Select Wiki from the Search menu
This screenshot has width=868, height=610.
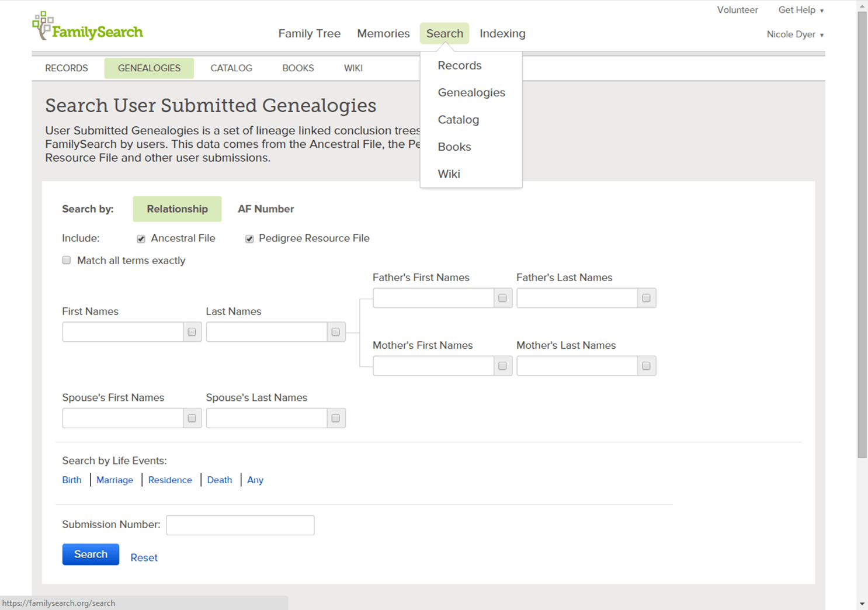point(449,174)
